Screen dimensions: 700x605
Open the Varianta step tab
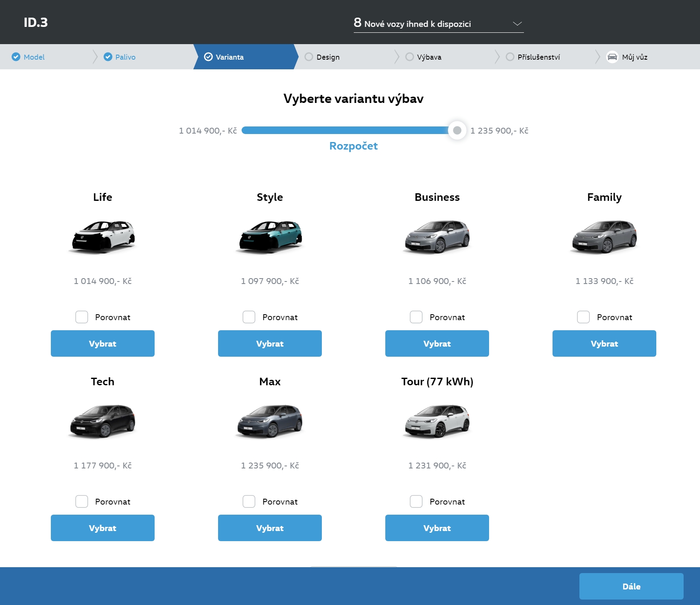pyautogui.click(x=229, y=57)
